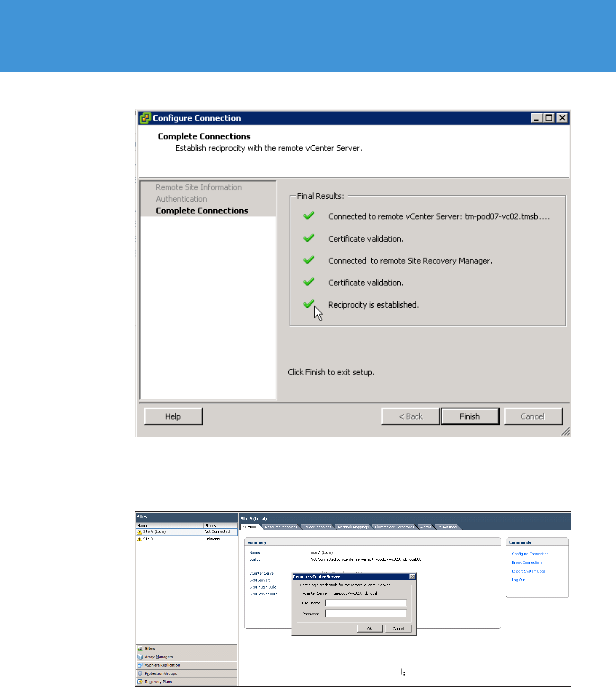Image resolution: width=616 pixels, height=687 pixels.
Task: Click the Back button in the wizard
Action: tap(411, 416)
